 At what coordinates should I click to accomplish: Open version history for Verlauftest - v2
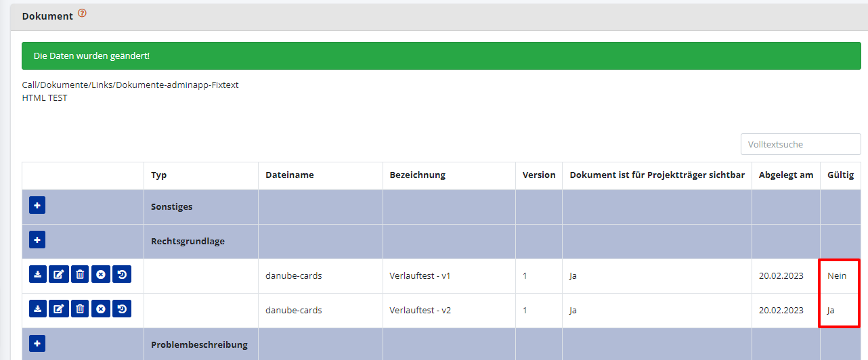(x=122, y=309)
